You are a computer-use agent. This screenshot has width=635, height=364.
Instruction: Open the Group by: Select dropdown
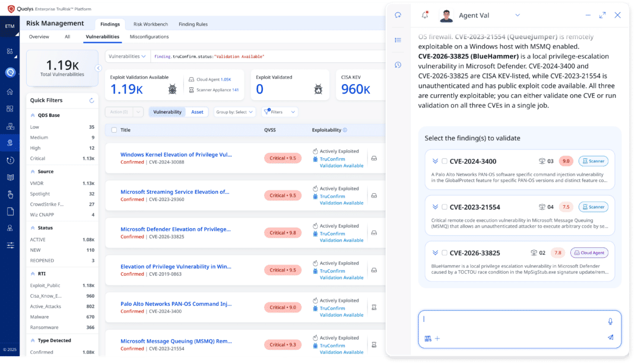point(234,112)
